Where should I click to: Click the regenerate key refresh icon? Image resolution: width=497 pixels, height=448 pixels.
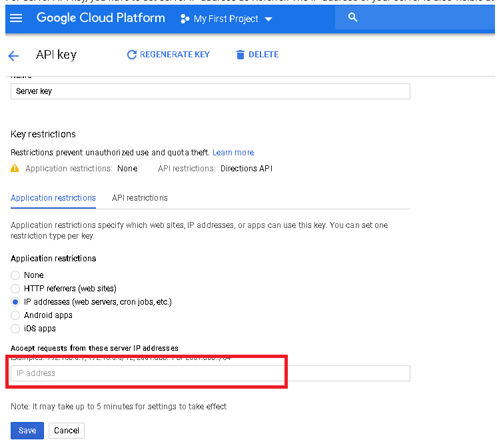tap(131, 55)
